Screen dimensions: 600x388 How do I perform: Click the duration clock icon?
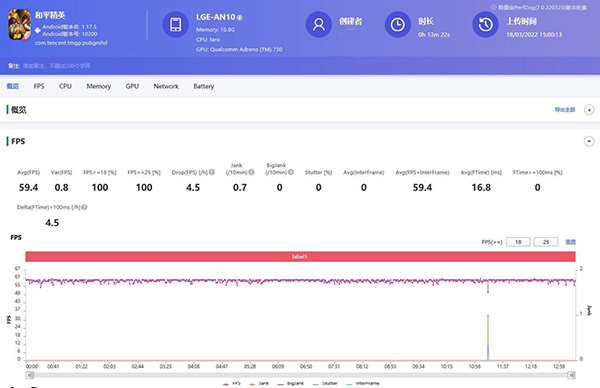(x=398, y=24)
